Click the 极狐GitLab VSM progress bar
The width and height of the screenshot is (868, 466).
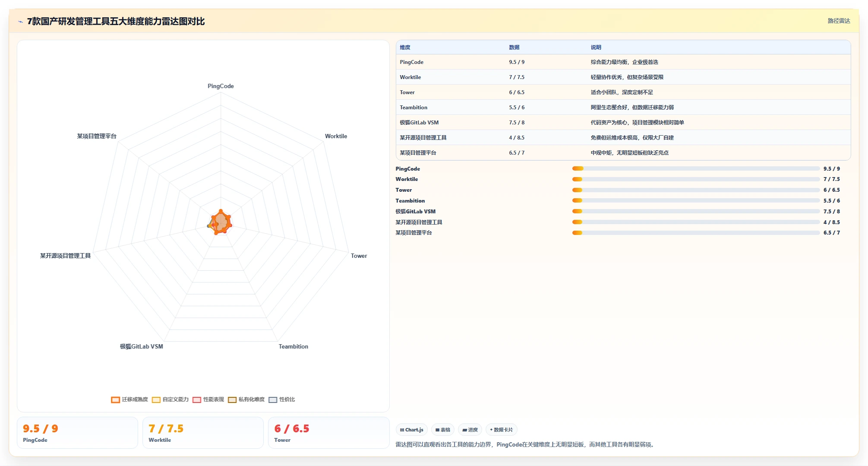point(696,211)
